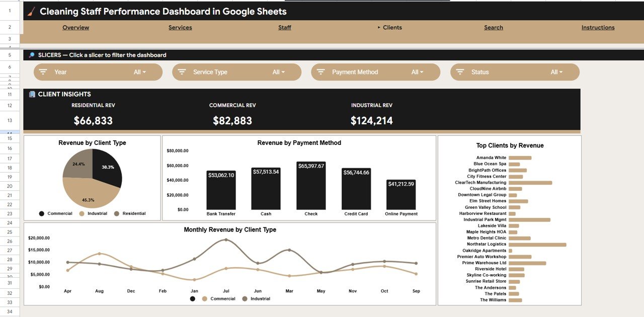The width and height of the screenshot is (644, 317).
Task: Click the Oakridge Apartments client label
Action: pos(484,251)
